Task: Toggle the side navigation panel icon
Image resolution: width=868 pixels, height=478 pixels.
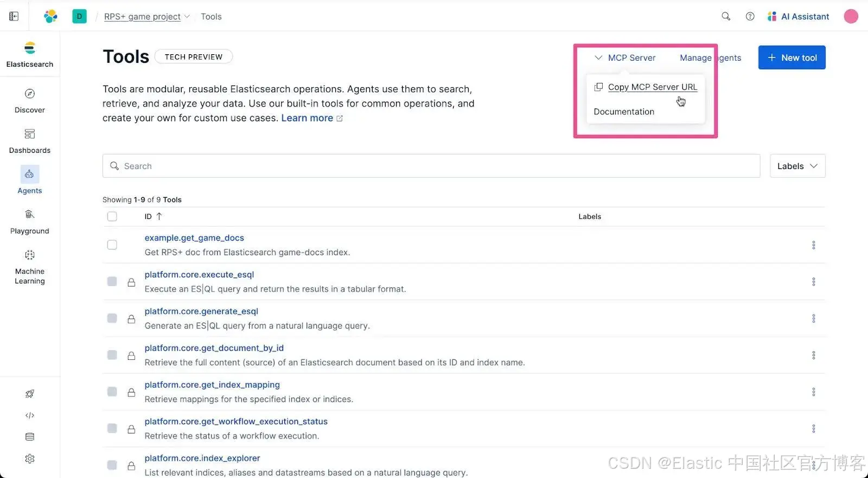Action: (x=14, y=16)
